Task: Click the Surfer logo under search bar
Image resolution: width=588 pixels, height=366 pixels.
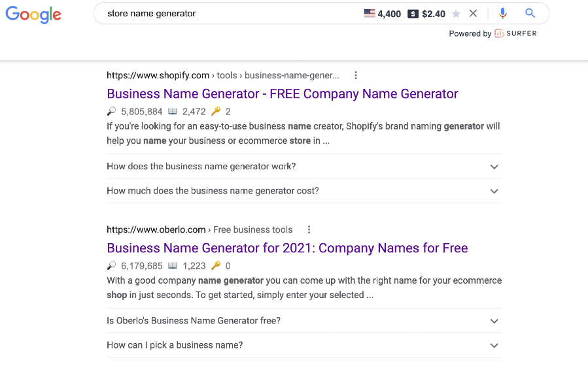Action: (x=515, y=33)
